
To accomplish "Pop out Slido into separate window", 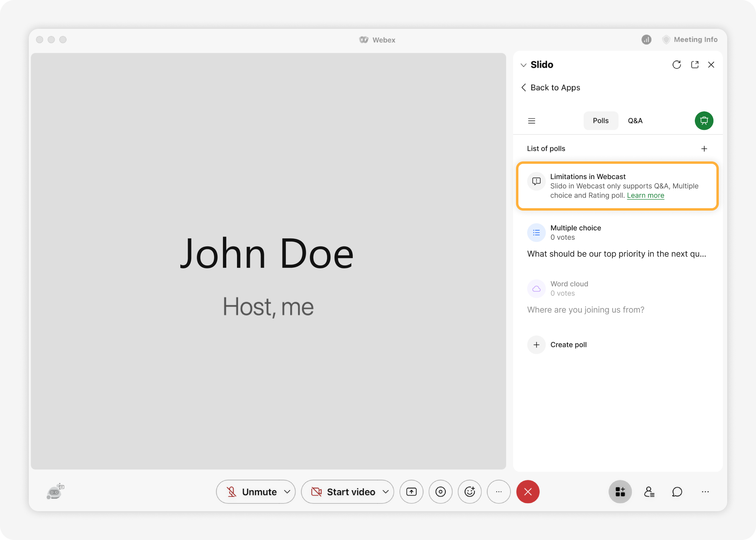I will tap(694, 64).
